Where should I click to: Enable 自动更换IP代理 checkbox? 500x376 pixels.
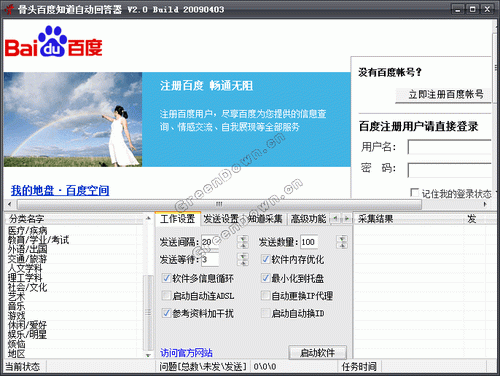pyautogui.click(x=266, y=296)
